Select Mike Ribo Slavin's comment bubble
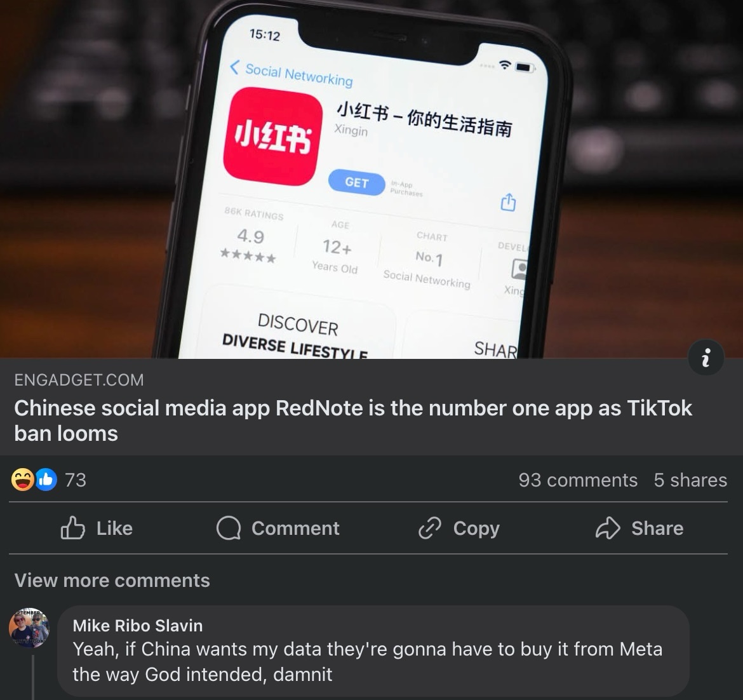 (373, 650)
